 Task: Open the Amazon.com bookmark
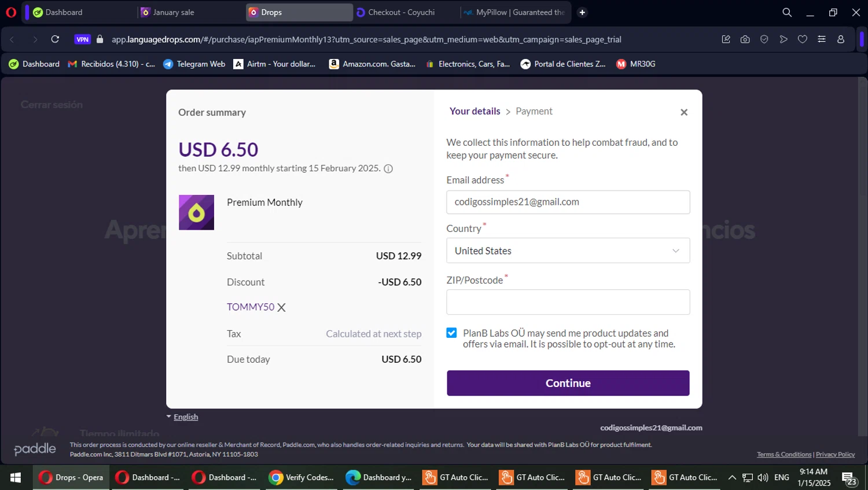372,64
